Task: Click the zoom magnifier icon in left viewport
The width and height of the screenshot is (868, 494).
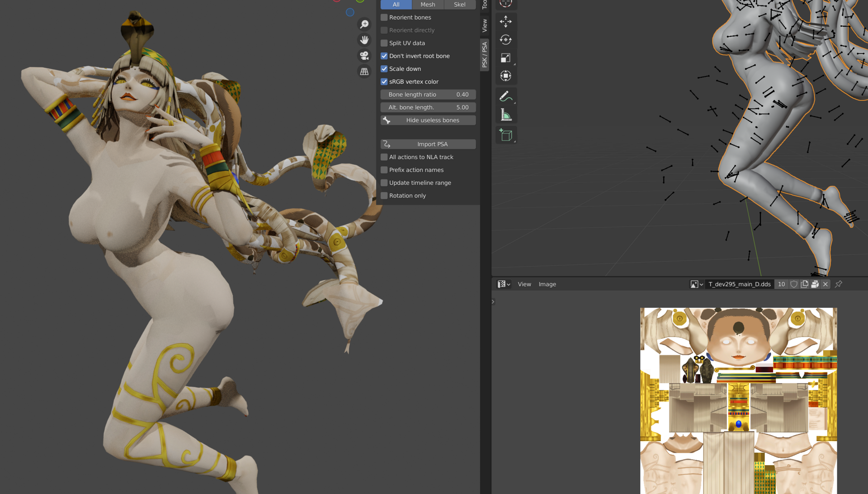Action: click(x=364, y=24)
